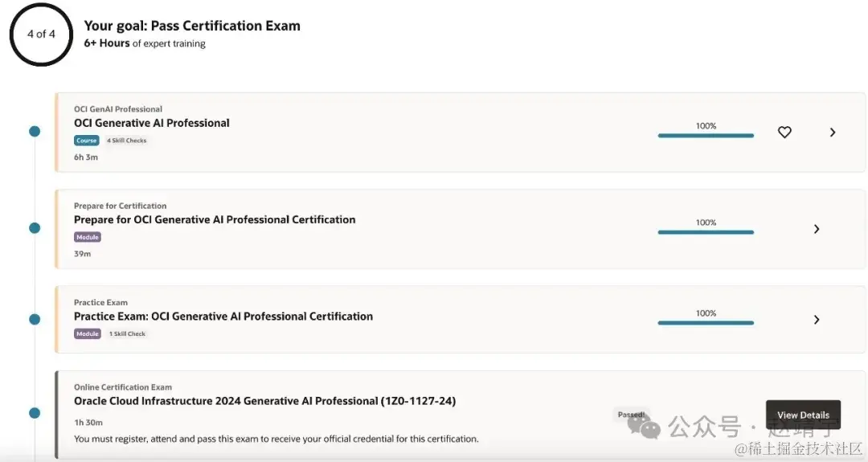The image size is (868, 462).
Task: Favorite the OCI Generative AI Professional course
Action: [x=784, y=132]
